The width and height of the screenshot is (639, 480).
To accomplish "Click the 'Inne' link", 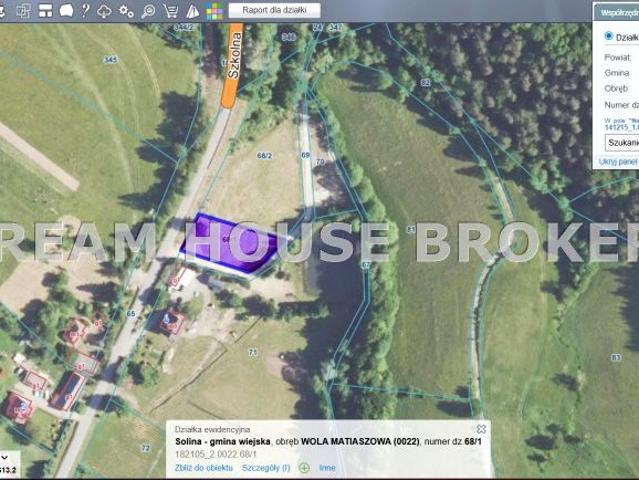I will pyautogui.click(x=327, y=468).
